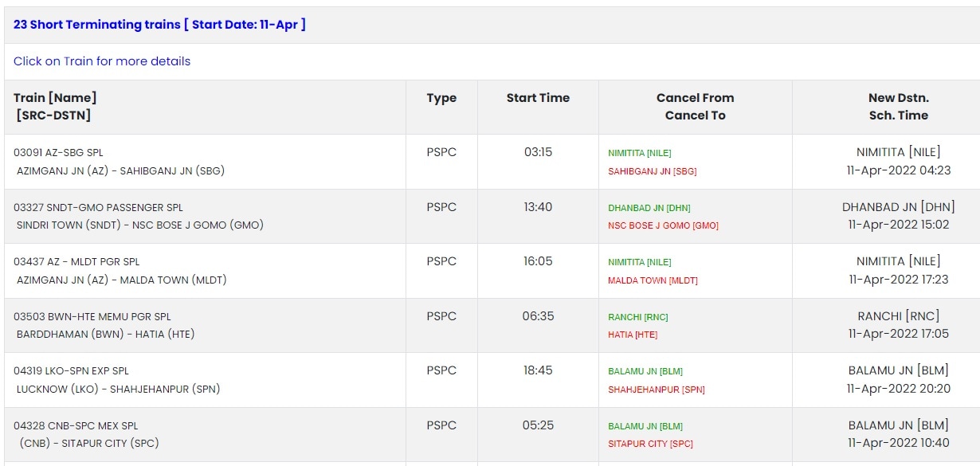The height and width of the screenshot is (466, 980).
Task: Click the Start Time column header
Action: click(x=538, y=98)
